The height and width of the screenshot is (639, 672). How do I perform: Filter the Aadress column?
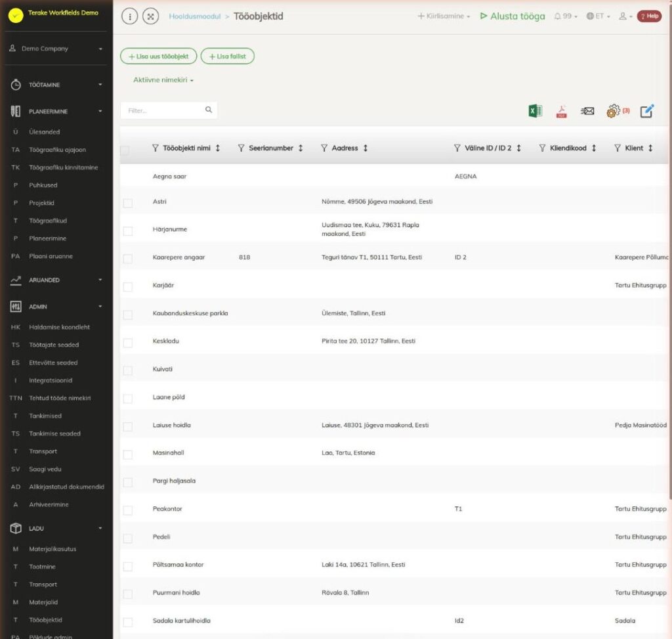[324, 148]
